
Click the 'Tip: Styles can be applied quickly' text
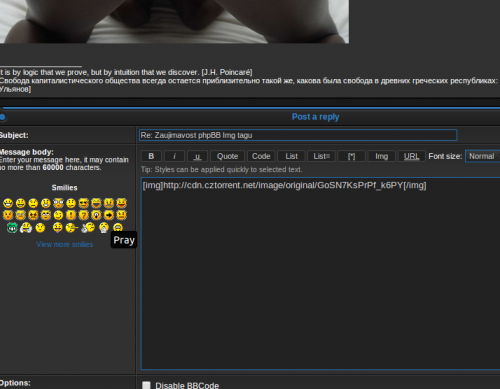pyautogui.click(x=221, y=169)
